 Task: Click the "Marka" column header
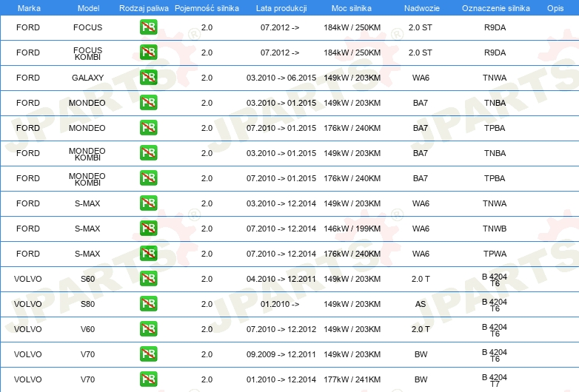click(x=29, y=8)
